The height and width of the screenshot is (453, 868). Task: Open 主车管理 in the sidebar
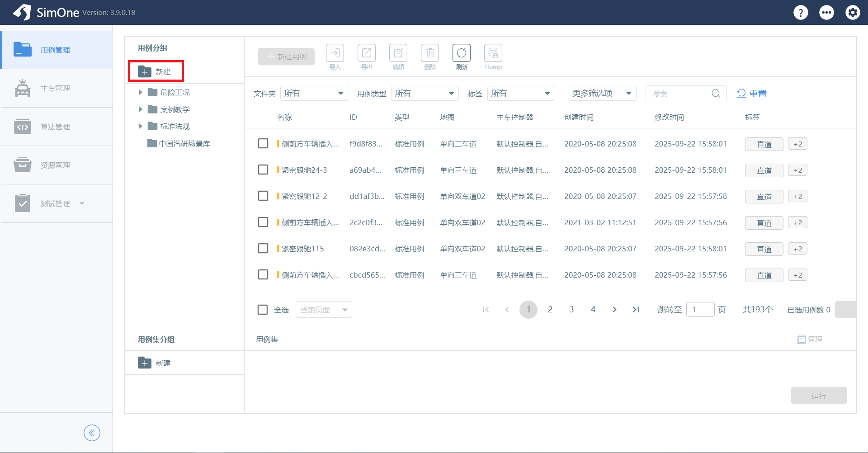coord(57,88)
